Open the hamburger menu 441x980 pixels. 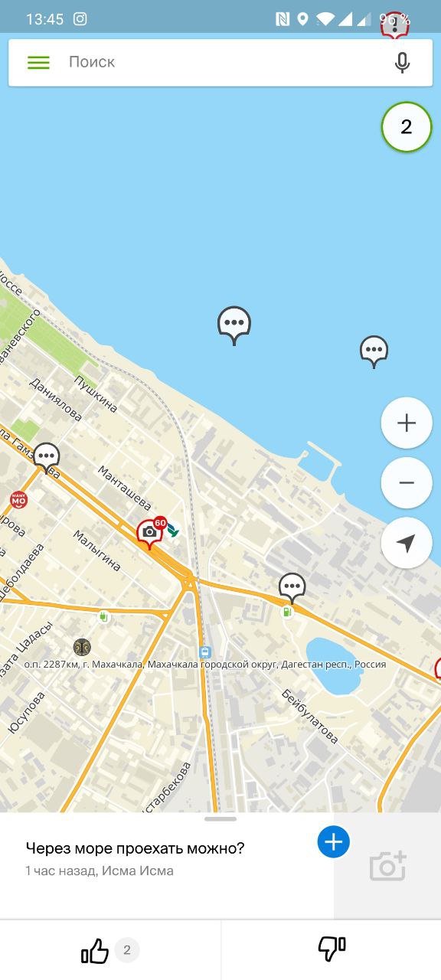(x=38, y=63)
